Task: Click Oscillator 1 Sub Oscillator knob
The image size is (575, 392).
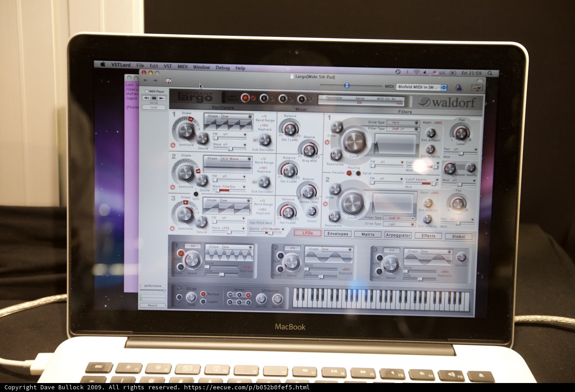Action: tap(265, 140)
